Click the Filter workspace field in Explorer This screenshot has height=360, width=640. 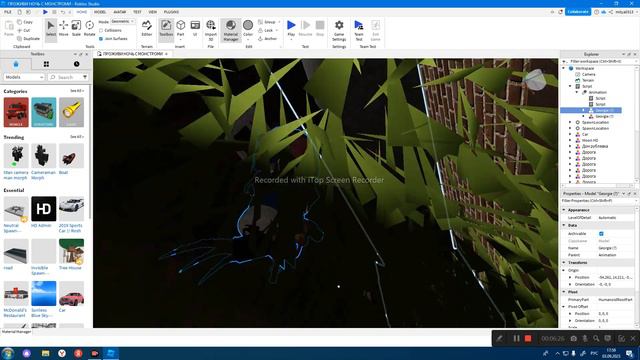tap(600, 61)
